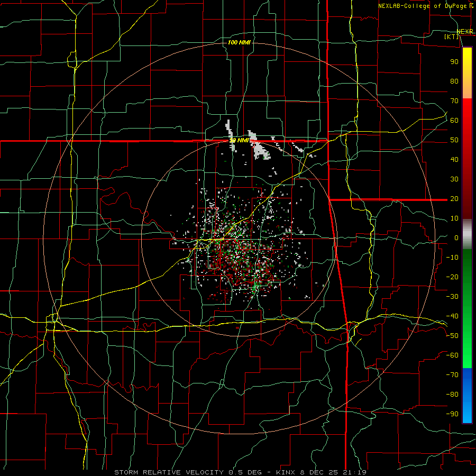The width and height of the screenshot is (476, 476).
Task: Click the 70 value on the velocity scale
Action: 454,101
